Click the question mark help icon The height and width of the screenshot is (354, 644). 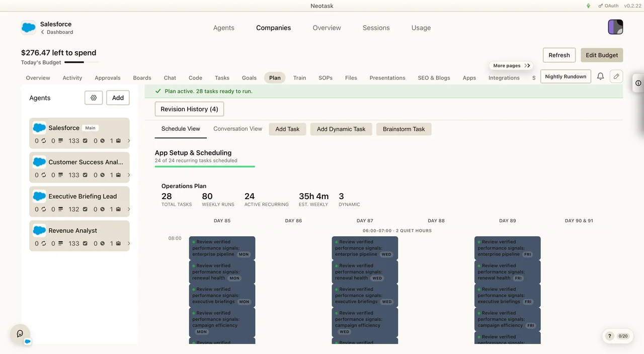tap(610, 336)
